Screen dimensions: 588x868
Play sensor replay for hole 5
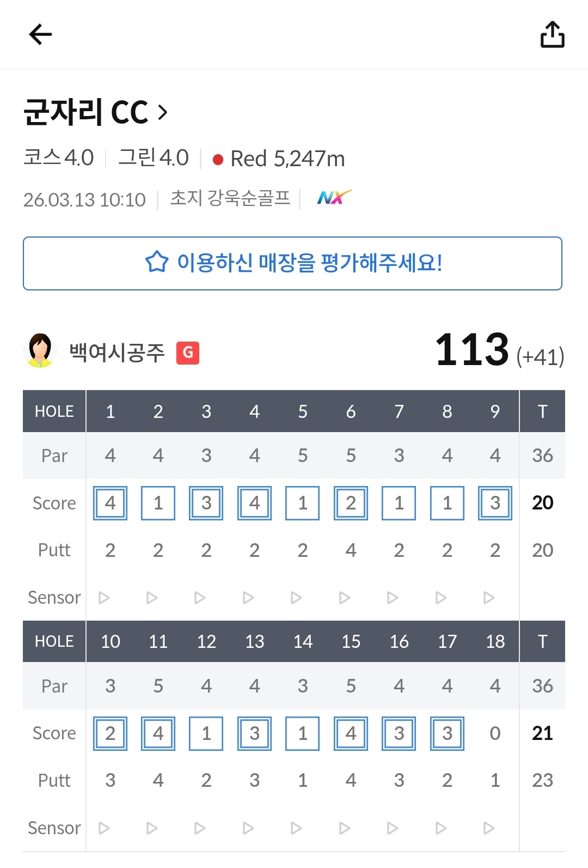pos(296,598)
